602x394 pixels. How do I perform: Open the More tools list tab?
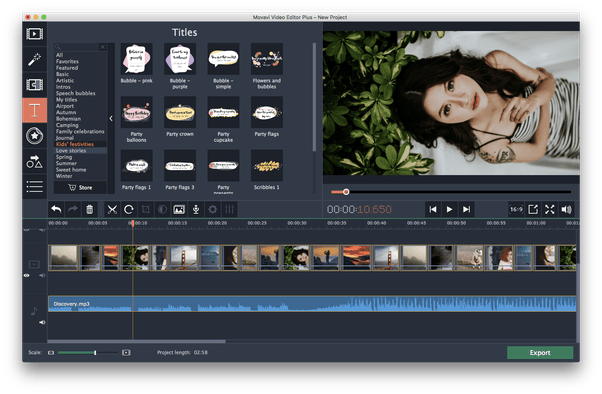(x=35, y=187)
